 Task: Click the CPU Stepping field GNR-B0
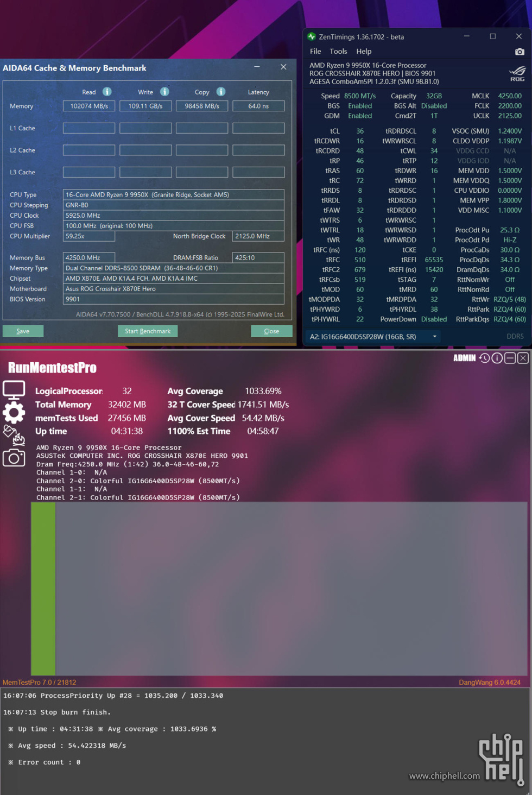174,205
